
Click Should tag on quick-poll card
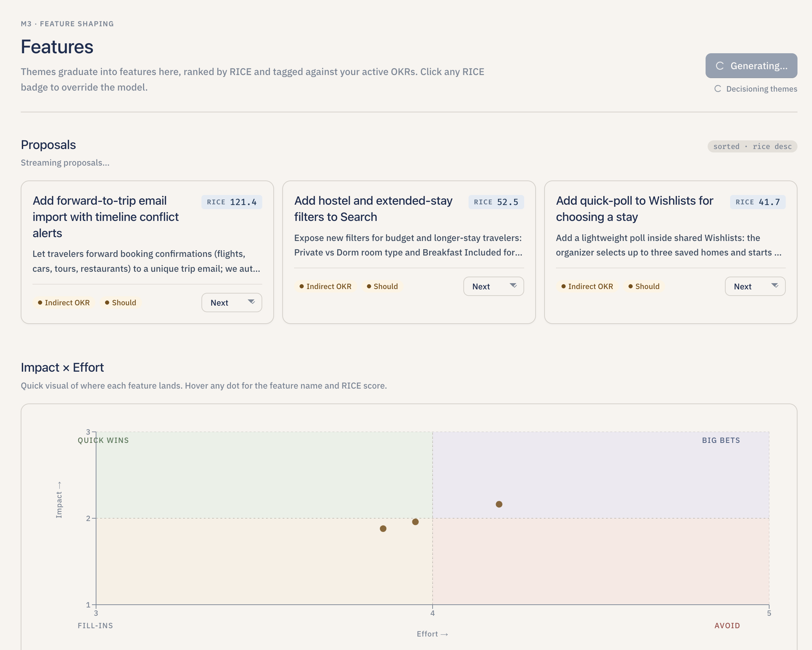pyautogui.click(x=644, y=286)
